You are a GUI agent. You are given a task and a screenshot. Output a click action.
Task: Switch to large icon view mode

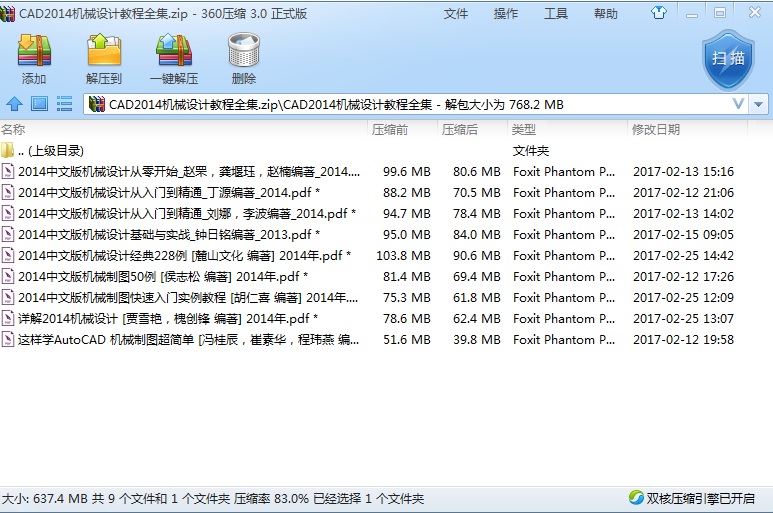tap(39, 104)
